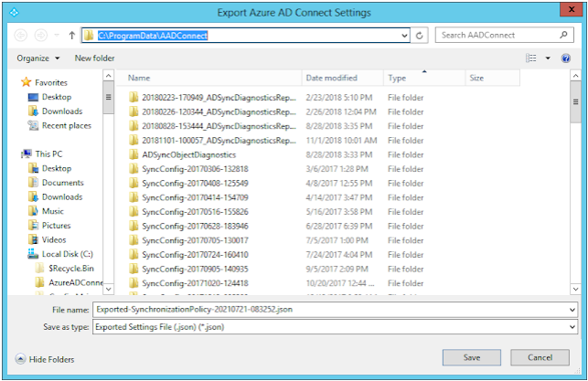Expand the File name dropdown arrow
Screen dimensions: 588x381
[572, 310]
